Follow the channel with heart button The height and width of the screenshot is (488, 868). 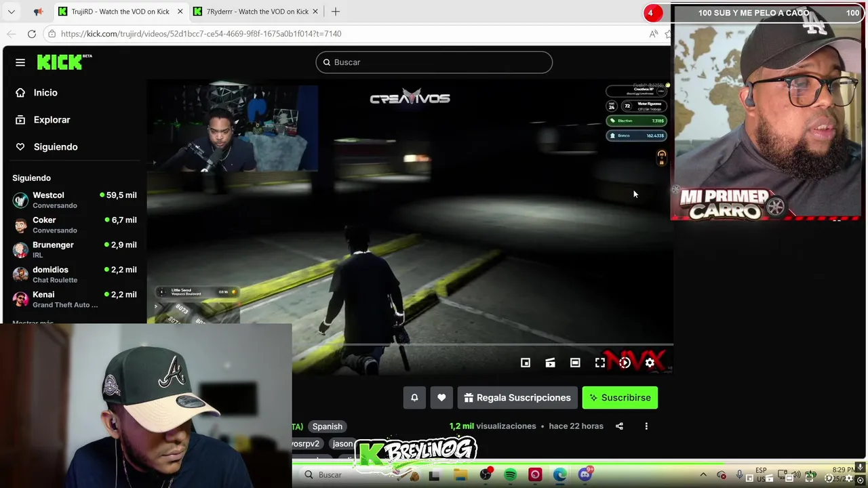(x=441, y=398)
